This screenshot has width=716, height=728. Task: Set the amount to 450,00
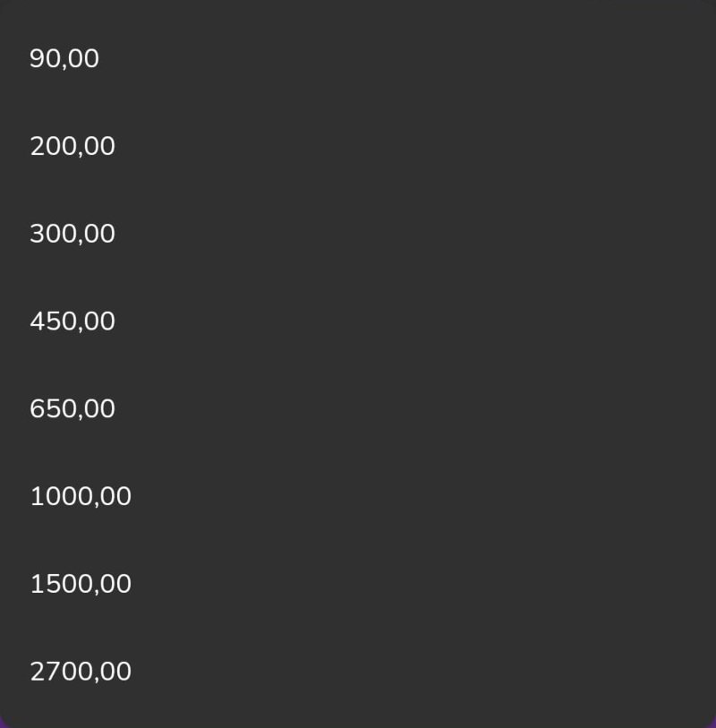(358, 321)
